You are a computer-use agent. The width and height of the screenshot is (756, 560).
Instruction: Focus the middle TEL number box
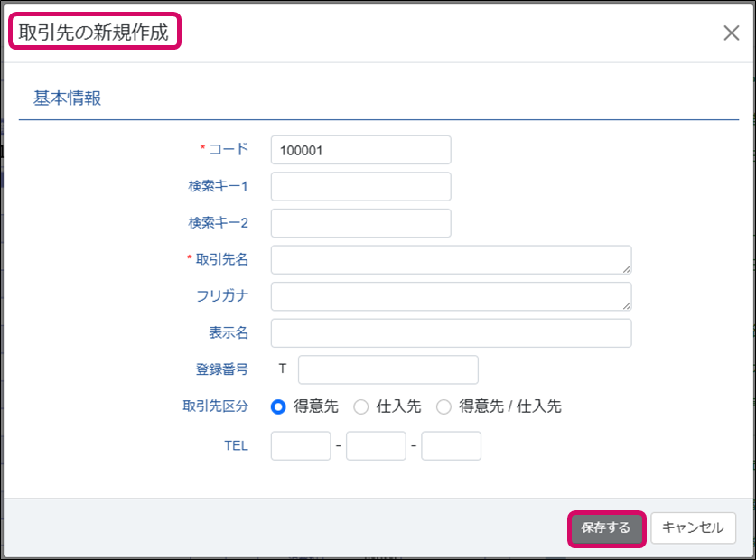click(376, 446)
